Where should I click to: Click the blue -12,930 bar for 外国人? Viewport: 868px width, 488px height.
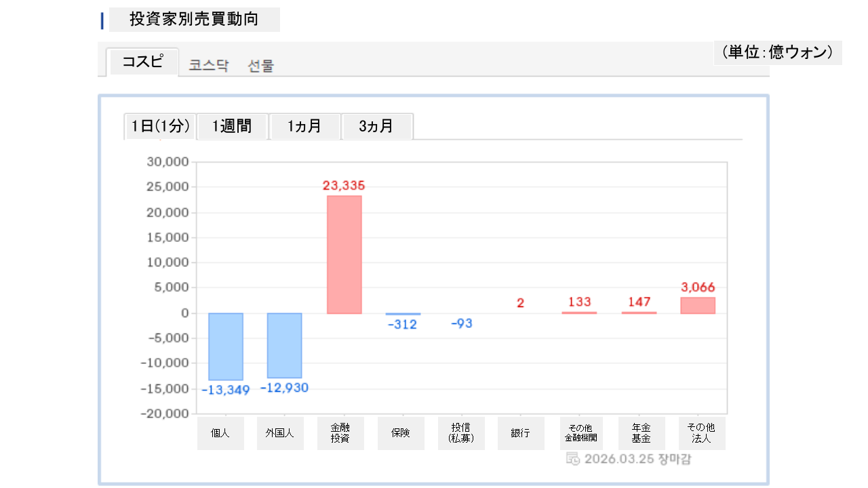[285, 345]
